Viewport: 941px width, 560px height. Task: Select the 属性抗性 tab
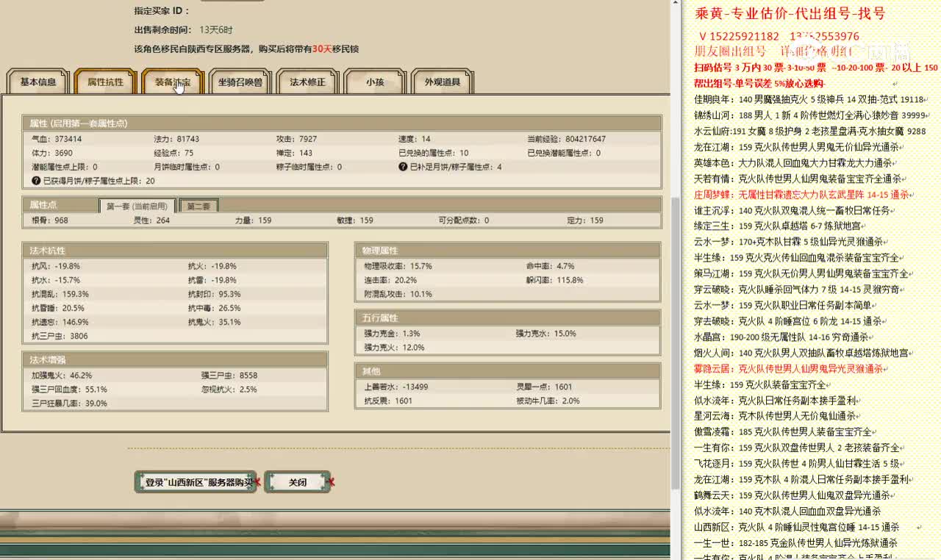pyautogui.click(x=105, y=82)
